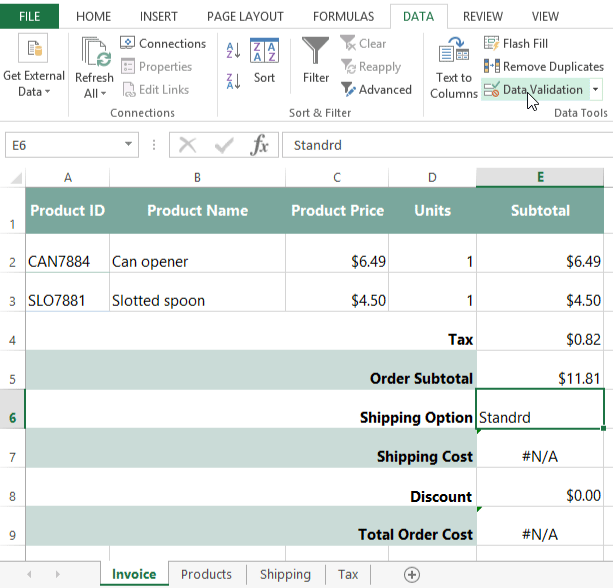Click the Insert Function fx icon
The image size is (613, 588).
[260, 145]
